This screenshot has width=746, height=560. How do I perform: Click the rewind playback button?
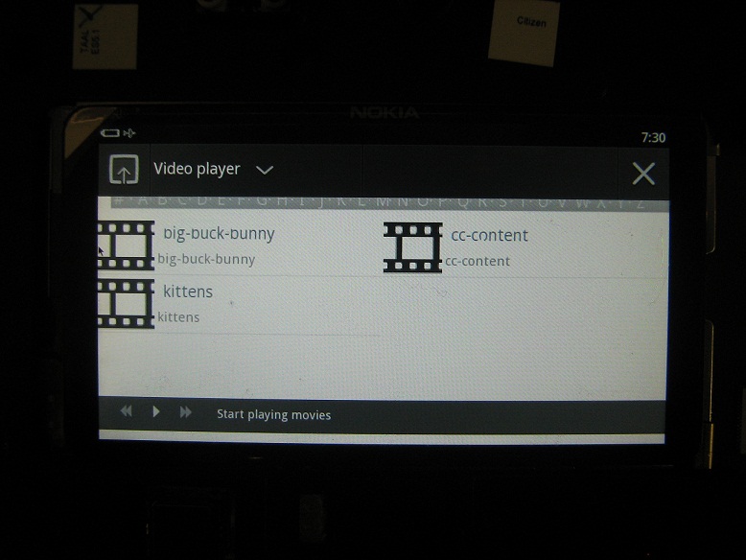pos(126,411)
